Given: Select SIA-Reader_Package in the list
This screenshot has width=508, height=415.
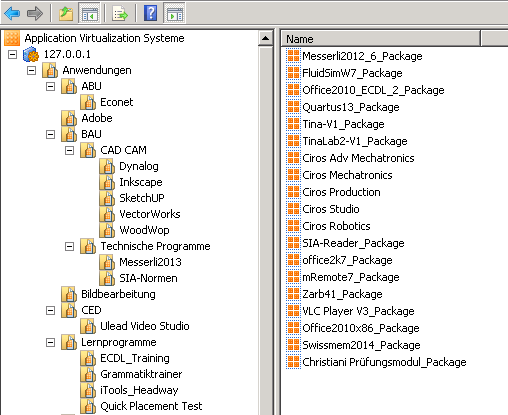Looking at the screenshot, I should pos(353,243).
